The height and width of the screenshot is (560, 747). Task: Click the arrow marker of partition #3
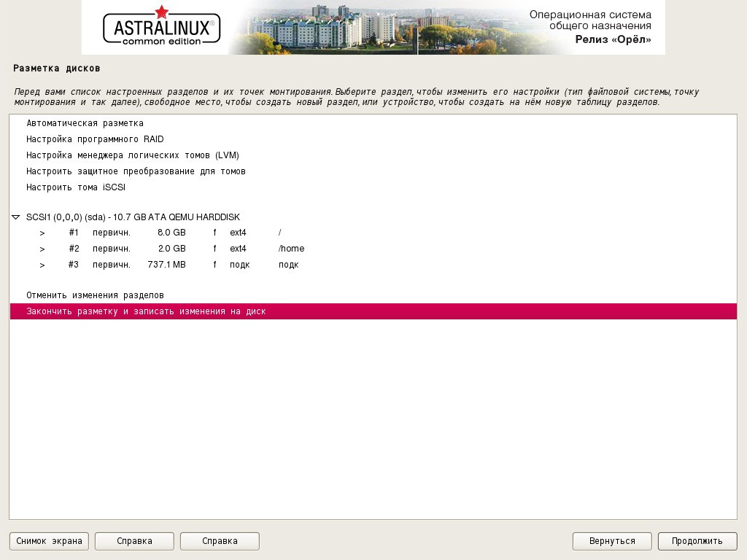[x=42, y=265]
